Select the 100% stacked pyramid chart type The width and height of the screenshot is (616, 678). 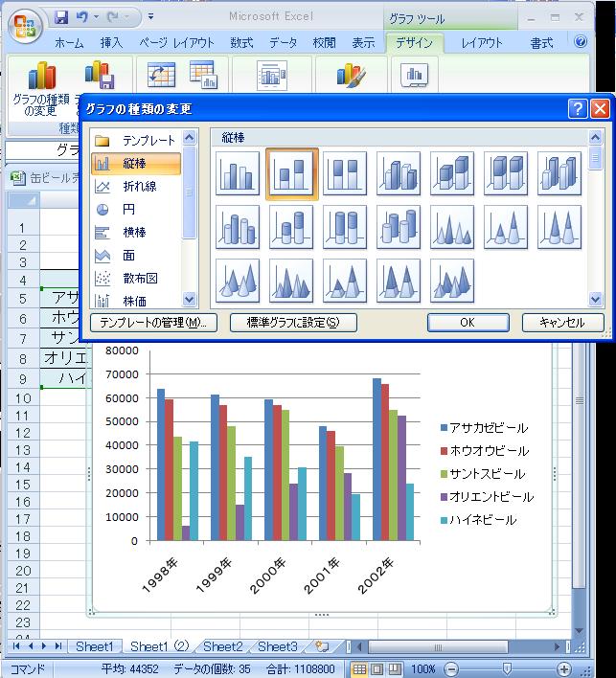tap(399, 281)
